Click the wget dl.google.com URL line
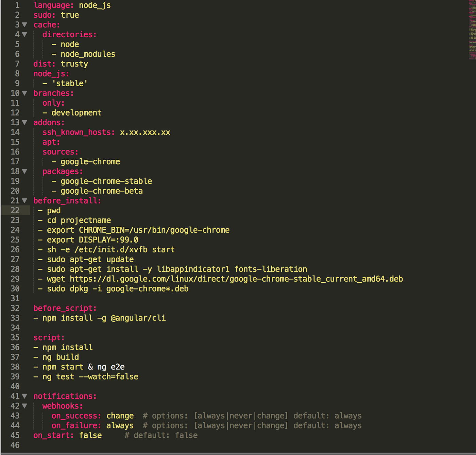The width and height of the screenshot is (476, 455). point(225,279)
